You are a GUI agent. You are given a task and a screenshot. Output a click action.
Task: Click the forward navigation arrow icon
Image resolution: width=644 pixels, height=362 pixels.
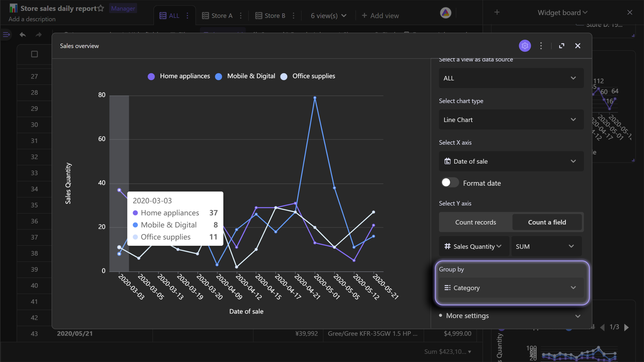[39, 34]
